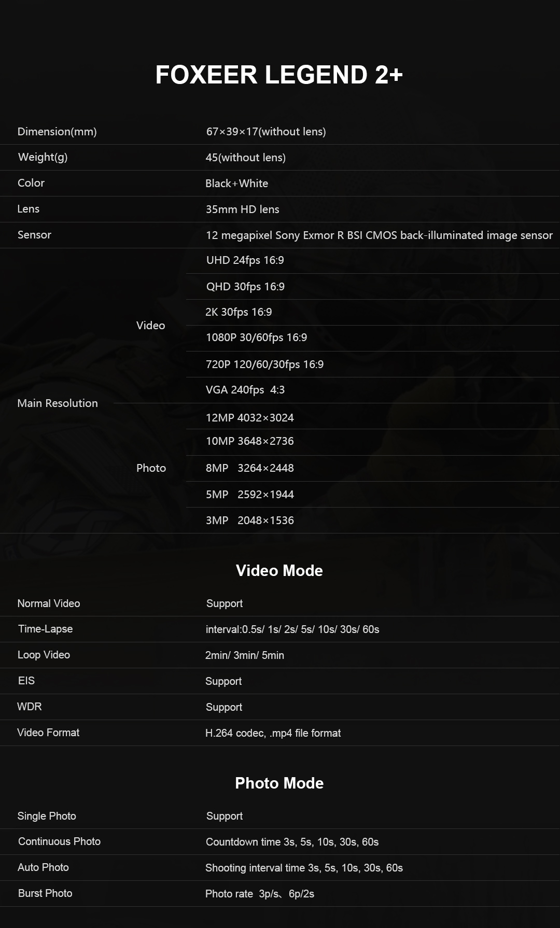This screenshot has width=560, height=928.
Task: Select 1080P 30/60fps 16:9 entry
Action: click(x=257, y=338)
